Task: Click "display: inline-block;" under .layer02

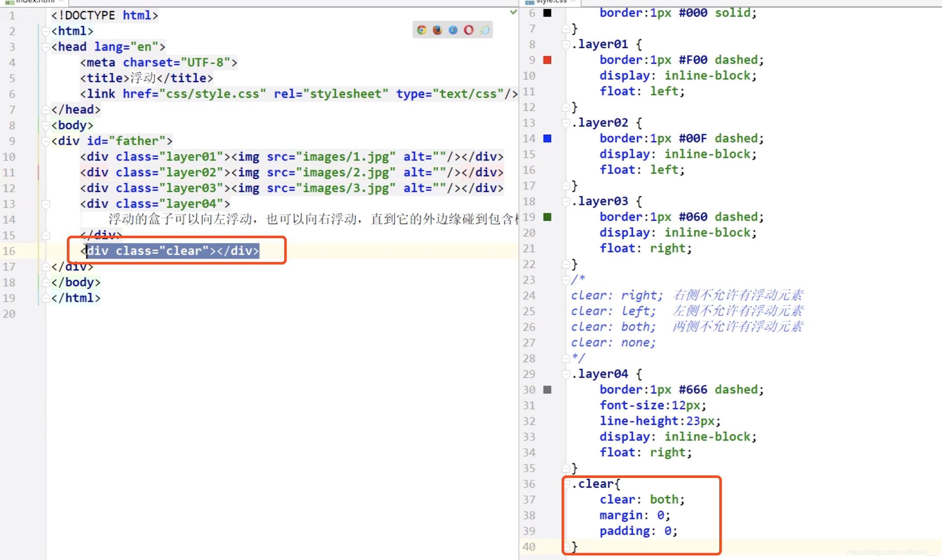Action: (x=678, y=154)
